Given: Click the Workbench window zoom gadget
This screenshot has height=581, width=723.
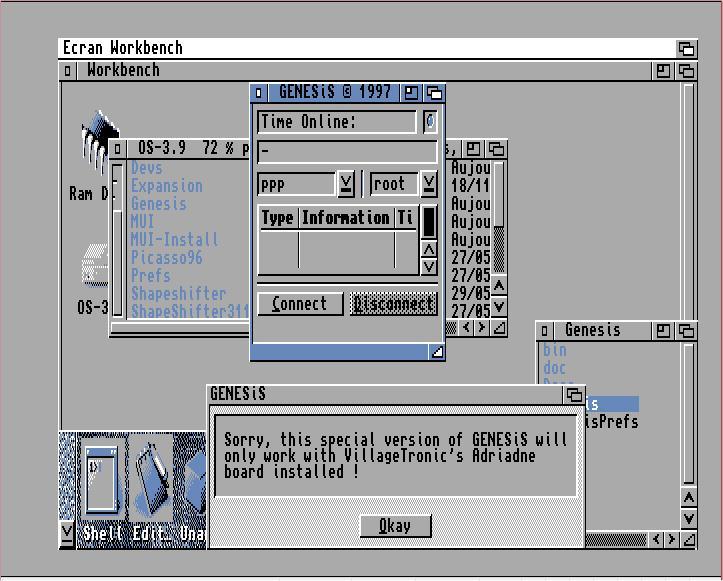Looking at the screenshot, I should [663, 71].
